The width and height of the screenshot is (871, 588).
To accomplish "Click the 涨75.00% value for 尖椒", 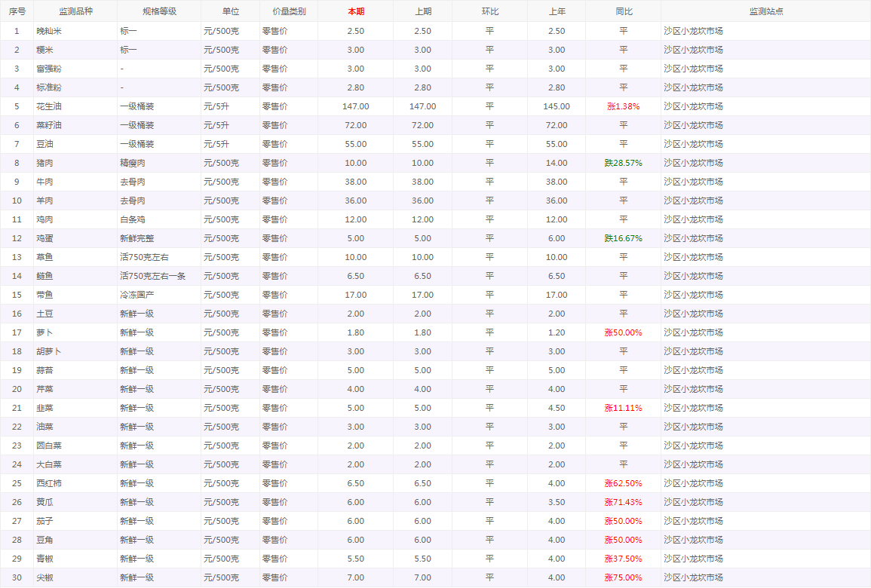I will tap(623, 577).
